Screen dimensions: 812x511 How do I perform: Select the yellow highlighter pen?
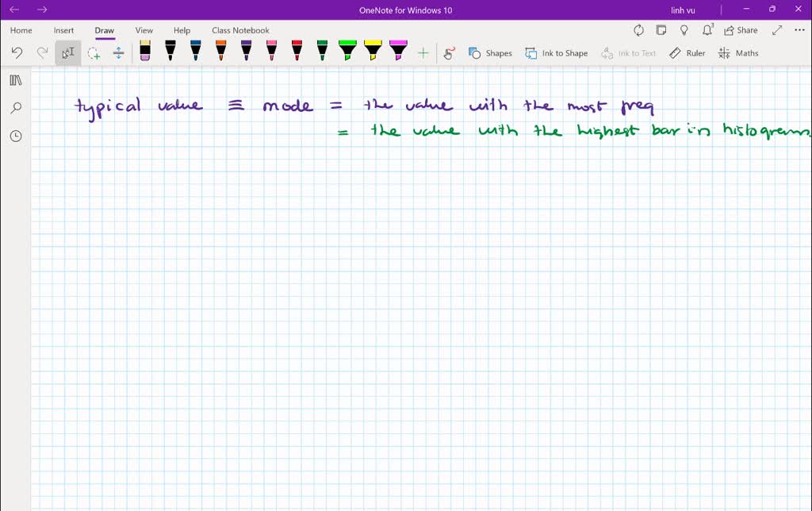(x=373, y=52)
